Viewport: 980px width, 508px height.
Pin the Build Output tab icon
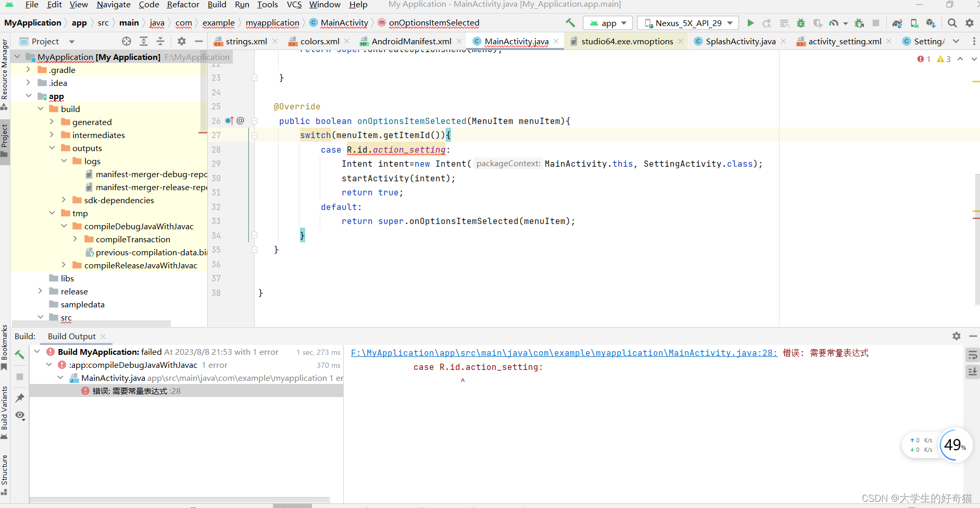(x=20, y=398)
